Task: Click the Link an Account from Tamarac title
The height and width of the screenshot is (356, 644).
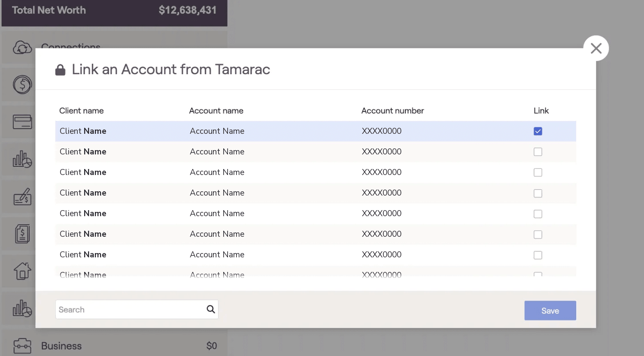Action: [171, 69]
